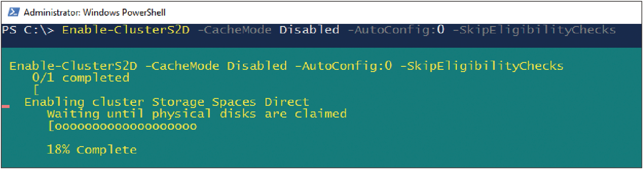The image size is (644, 170).
Task: Open the PowerShell icon system menu
Action: click(14, 12)
